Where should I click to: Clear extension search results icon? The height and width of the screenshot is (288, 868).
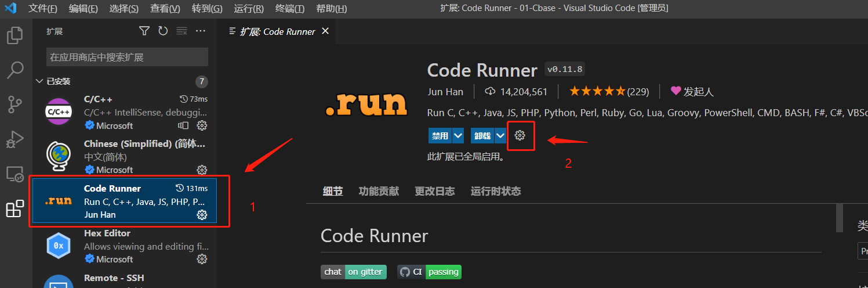click(181, 31)
